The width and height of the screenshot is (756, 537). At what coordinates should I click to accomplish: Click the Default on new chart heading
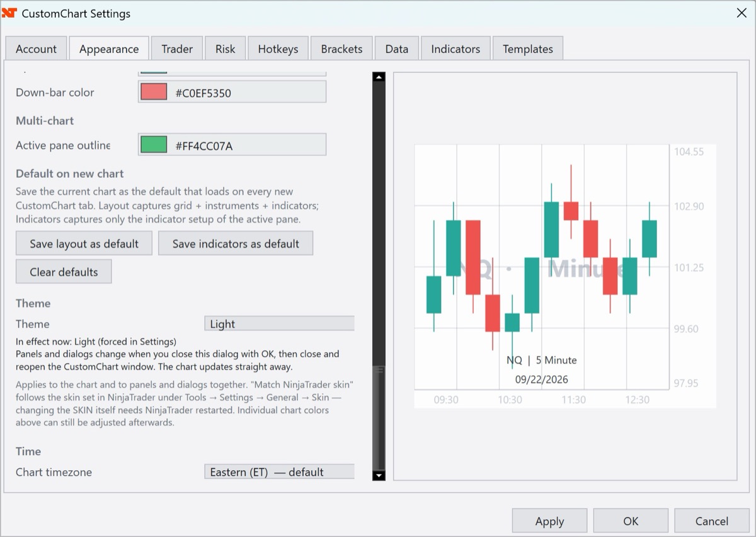(70, 173)
